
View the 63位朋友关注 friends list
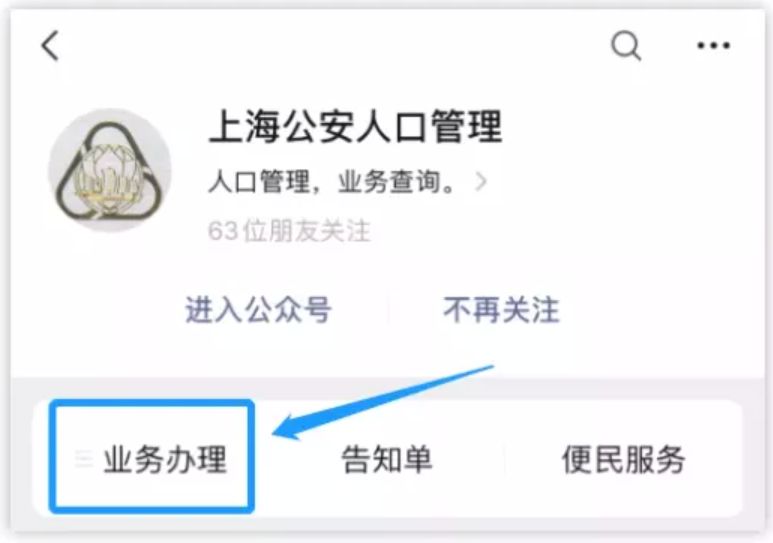[289, 231]
